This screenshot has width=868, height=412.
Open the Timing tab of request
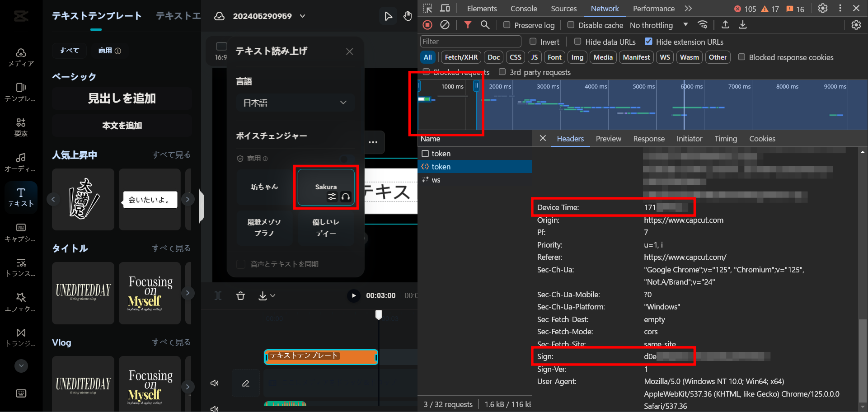(x=725, y=139)
